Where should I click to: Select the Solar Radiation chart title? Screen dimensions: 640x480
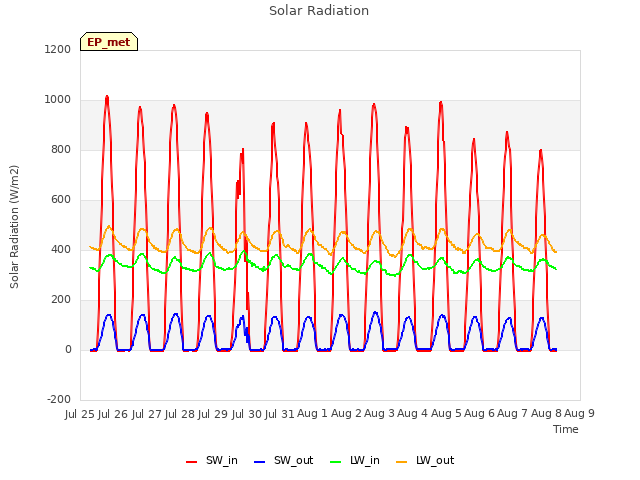(319, 11)
